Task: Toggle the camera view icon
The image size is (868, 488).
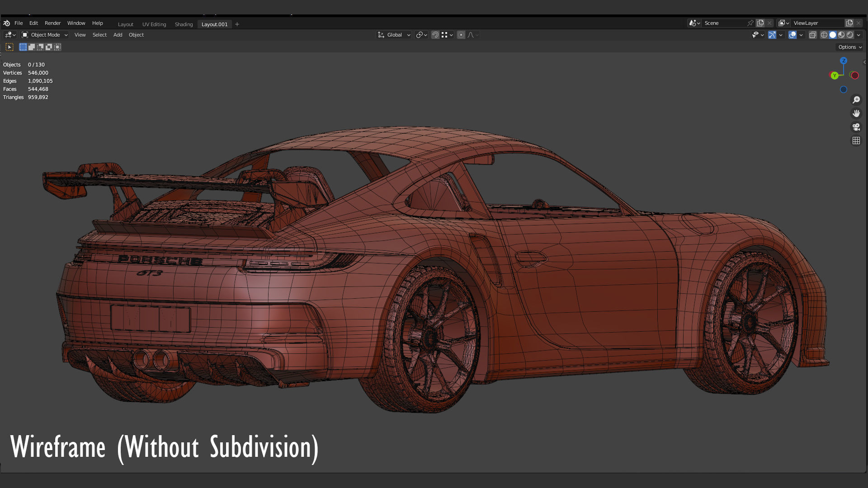Action: pyautogui.click(x=856, y=127)
